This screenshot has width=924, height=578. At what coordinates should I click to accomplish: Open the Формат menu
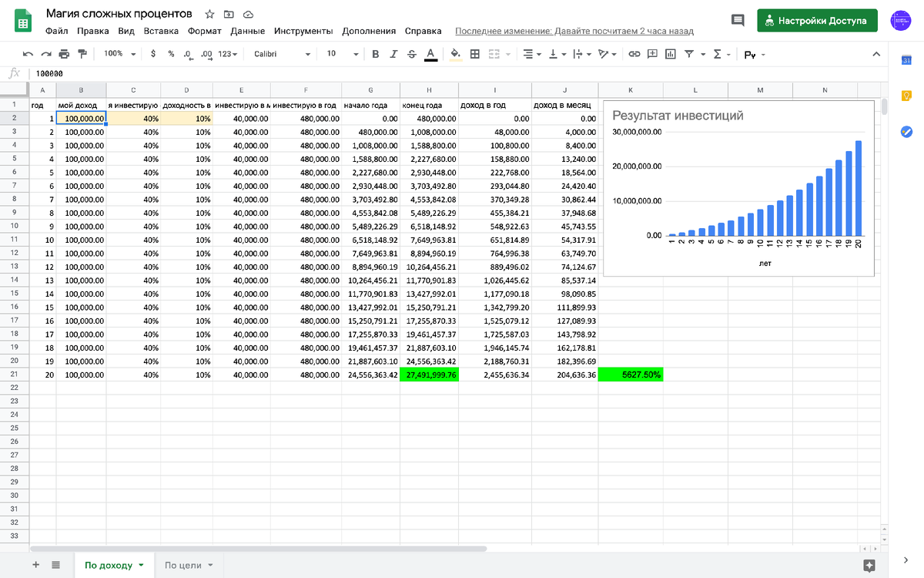click(204, 31)
